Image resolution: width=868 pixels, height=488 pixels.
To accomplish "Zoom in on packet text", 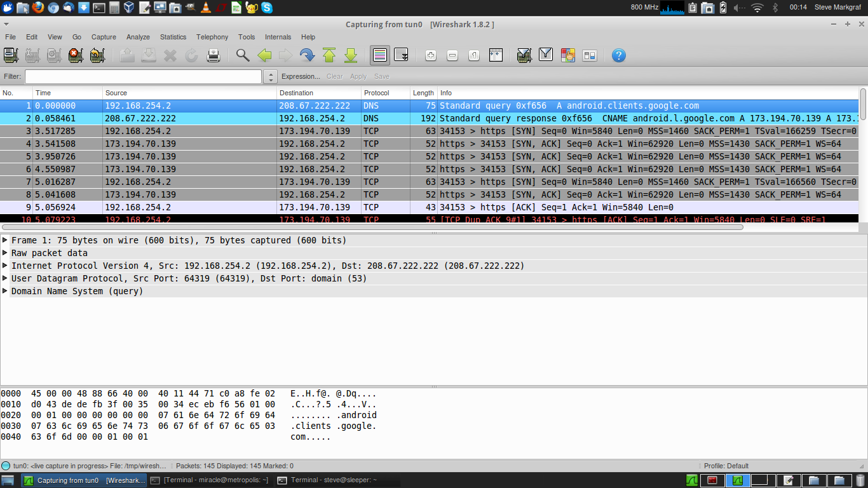I will point(431,55).
